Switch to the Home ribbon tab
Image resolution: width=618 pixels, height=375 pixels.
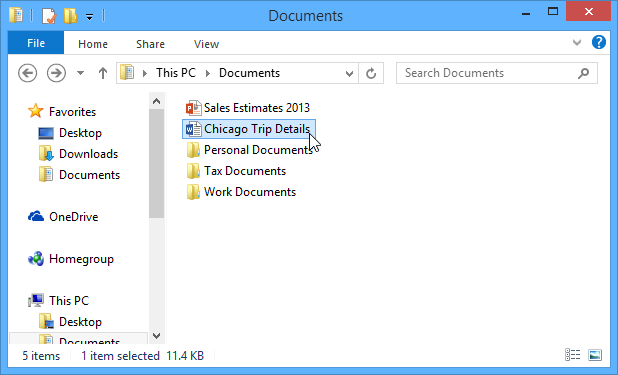(x=93, y=44)
